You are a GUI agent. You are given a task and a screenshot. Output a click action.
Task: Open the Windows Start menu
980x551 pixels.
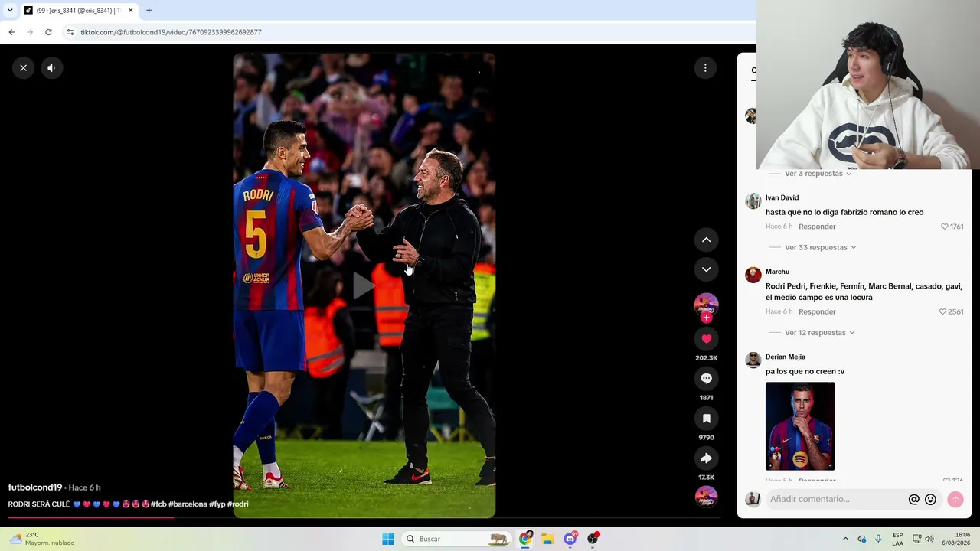388,539
